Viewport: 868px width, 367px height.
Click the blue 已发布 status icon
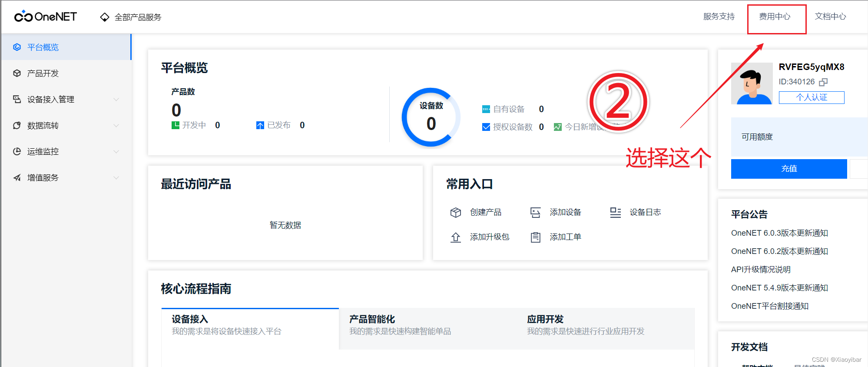pos(260,125)
